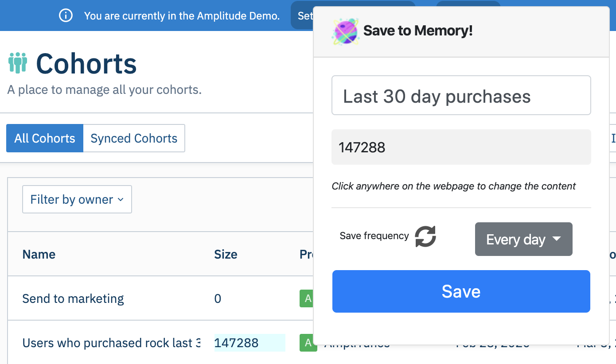Sort by the Name column header
Screen dimensions: 616x364
(39, 255)
